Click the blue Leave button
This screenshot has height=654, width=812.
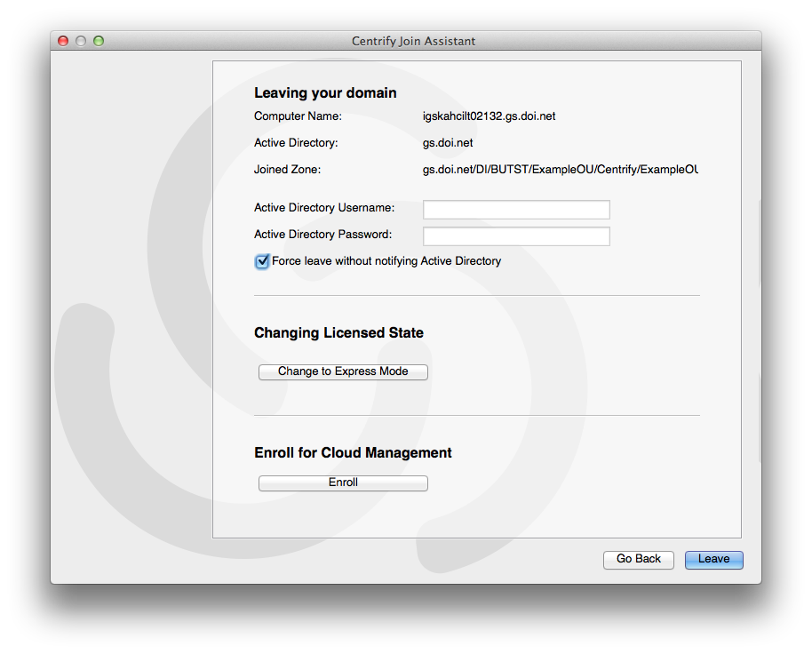point(713,559)
